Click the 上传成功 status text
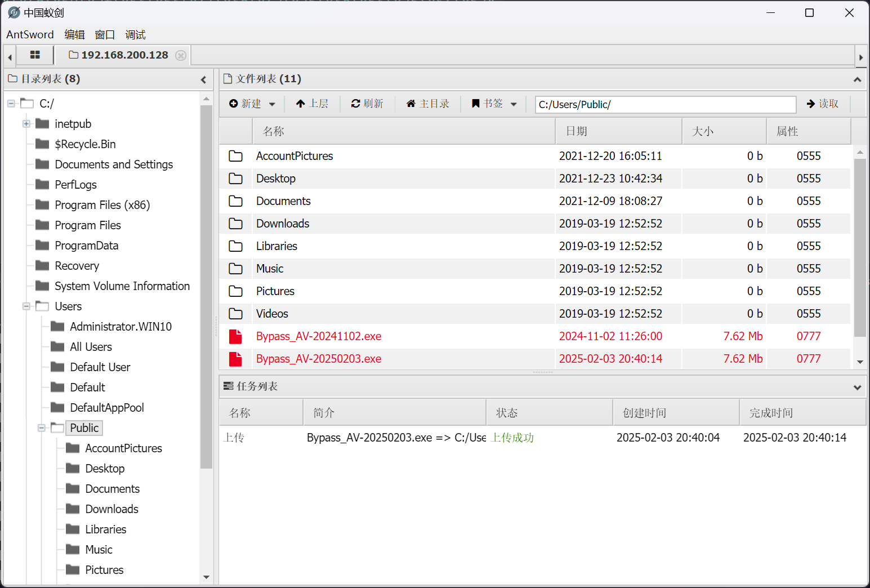Image resolution: width=870 pixels, height=588 pixels. click(512, 438)
